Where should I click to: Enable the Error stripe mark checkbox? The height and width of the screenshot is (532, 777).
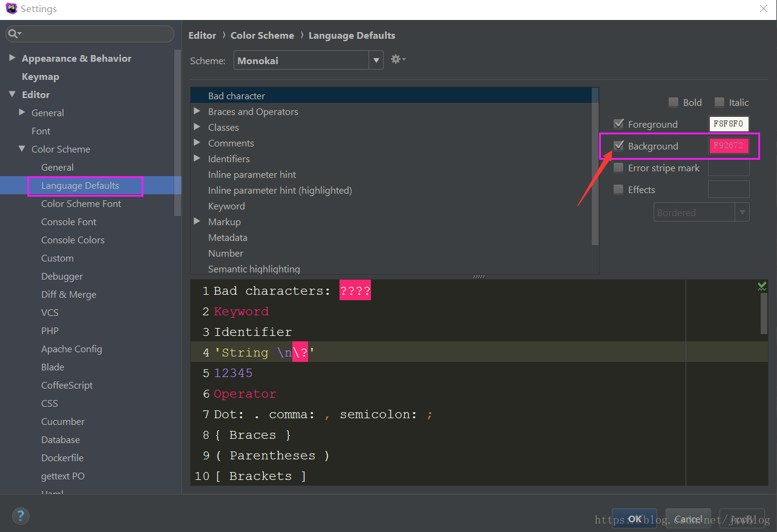click(618, 168)
